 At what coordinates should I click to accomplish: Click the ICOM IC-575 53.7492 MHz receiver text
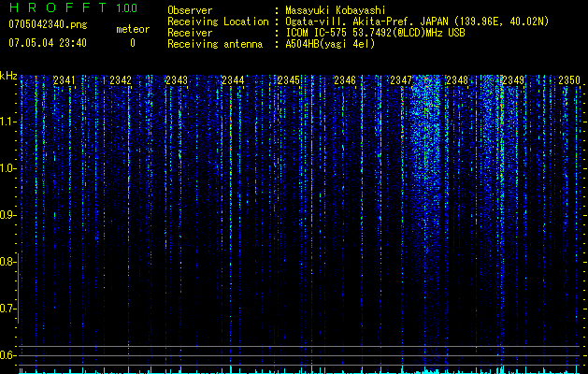375,33
